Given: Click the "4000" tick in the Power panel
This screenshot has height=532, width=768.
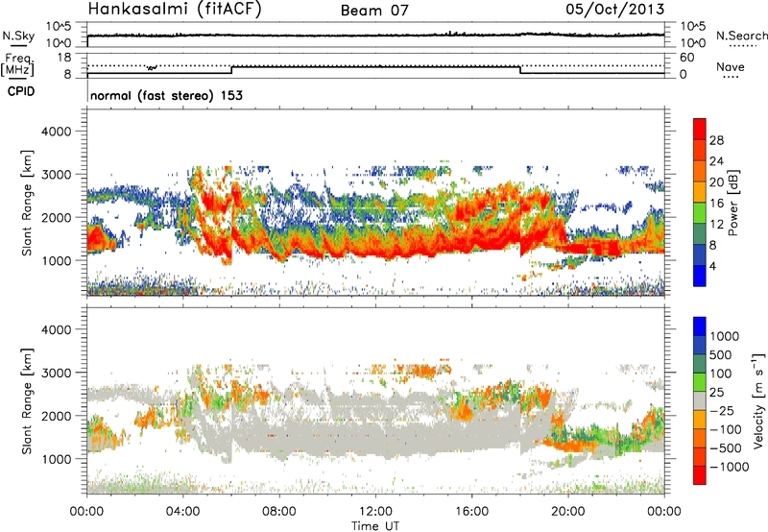Looking at the screenshot, I should click(57, 132).
